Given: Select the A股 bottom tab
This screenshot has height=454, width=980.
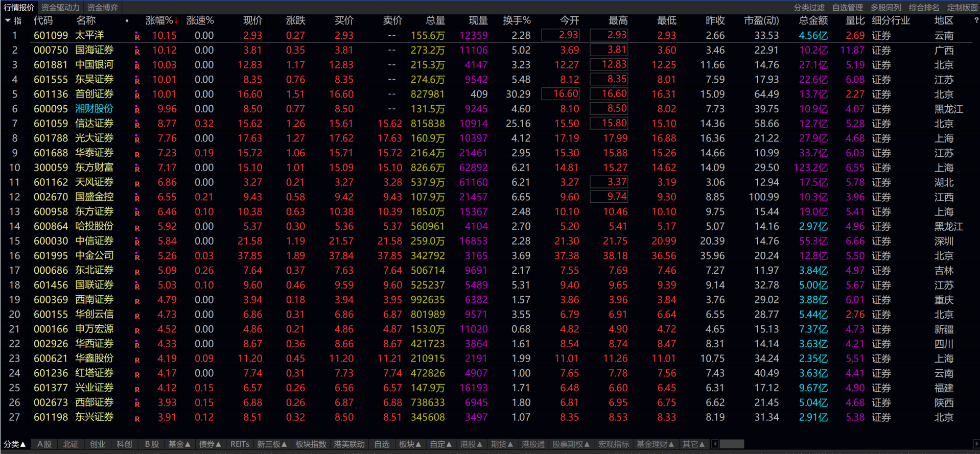Looking at the screenshot, I should pyautogui.click(x=44, y=444).
